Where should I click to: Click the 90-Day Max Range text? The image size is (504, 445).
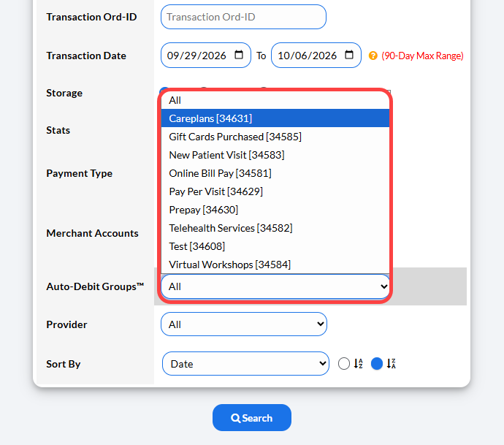pyautogui.click(x=422, y=56)
